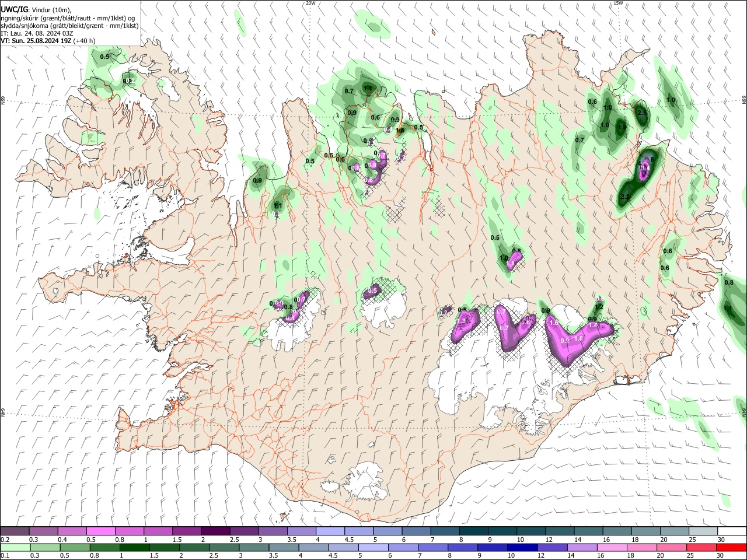Click the crimson 25 swatch in bottom legend row
Viewport: 747px width, 560px height.
701,548
